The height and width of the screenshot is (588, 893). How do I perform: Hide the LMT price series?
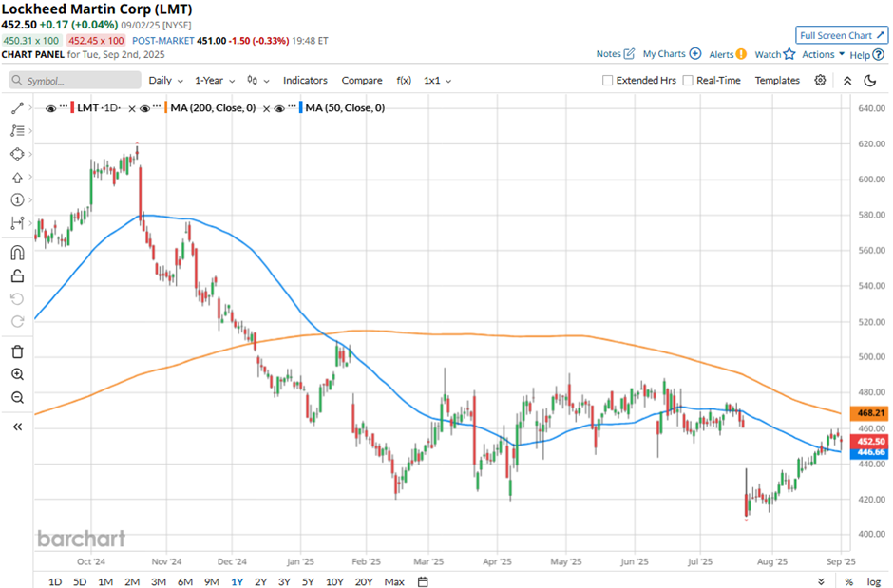click(50, 108)
